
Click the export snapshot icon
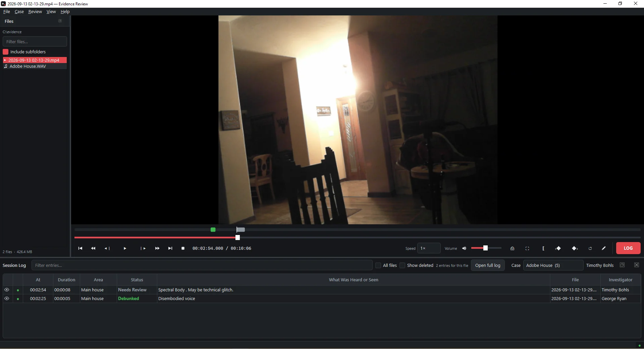point(512,248)
